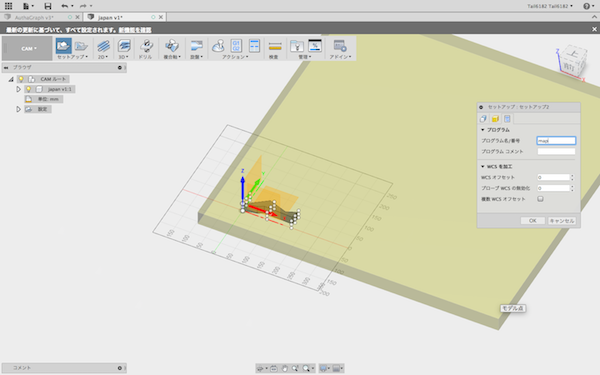The height and width of the screenshot is (375, 600).
Task: Click the ViewCube in the corner
Action: 572,62
